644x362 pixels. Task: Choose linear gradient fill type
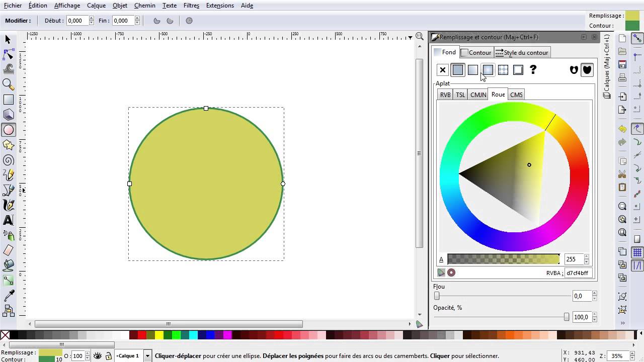[472, 70]
